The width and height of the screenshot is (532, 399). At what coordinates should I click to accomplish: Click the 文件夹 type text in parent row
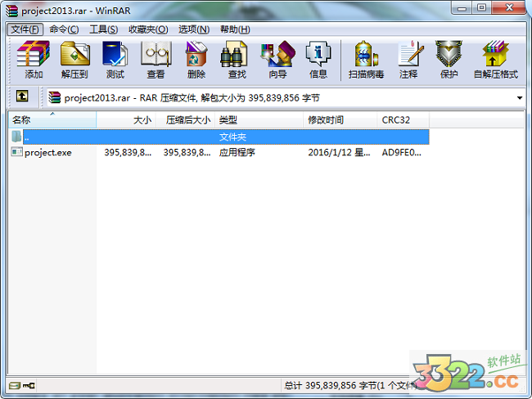pos(232,137)
